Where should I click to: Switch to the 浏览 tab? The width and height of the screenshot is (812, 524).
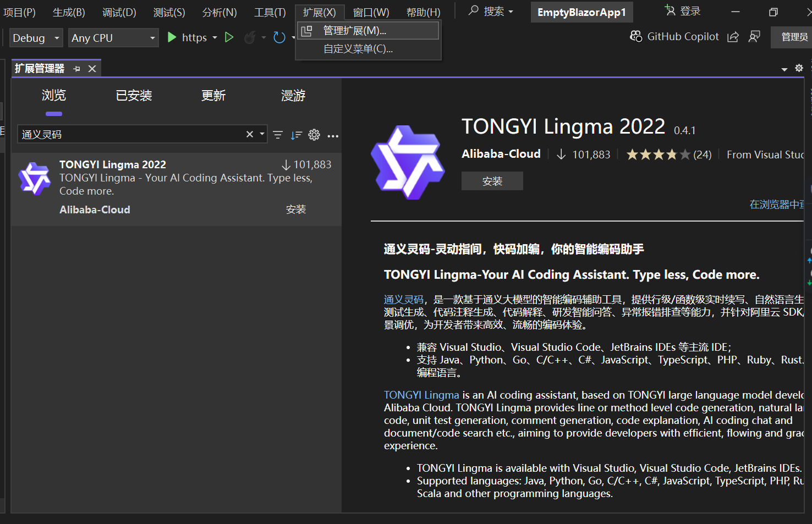click(x=54, y=96)
